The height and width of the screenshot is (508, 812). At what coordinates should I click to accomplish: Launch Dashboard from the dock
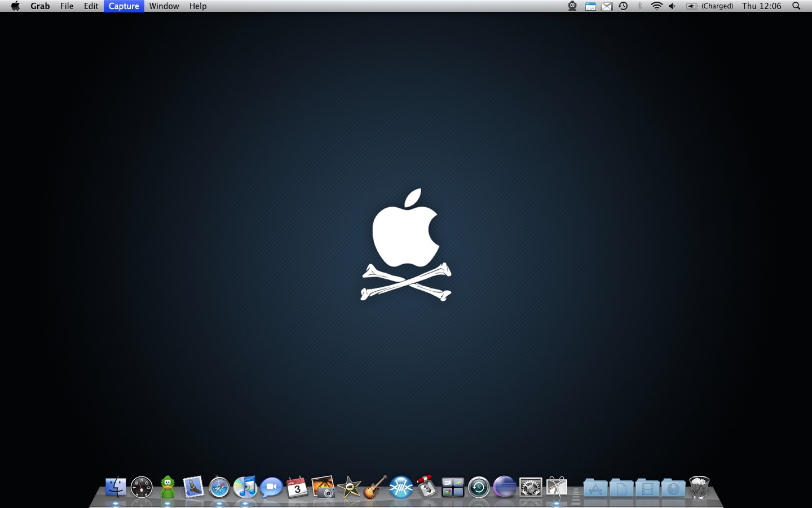coord(142,487)
